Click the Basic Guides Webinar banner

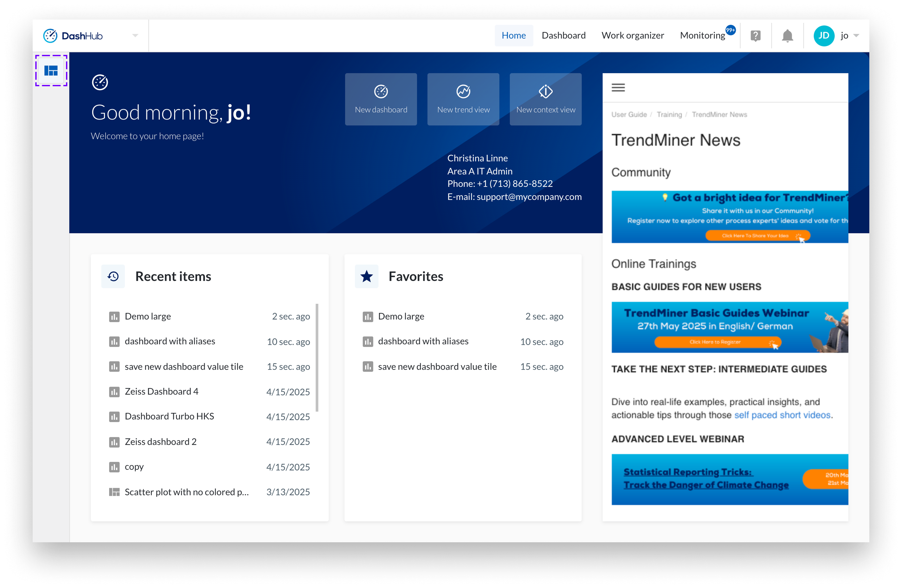(x=729, y=327)
